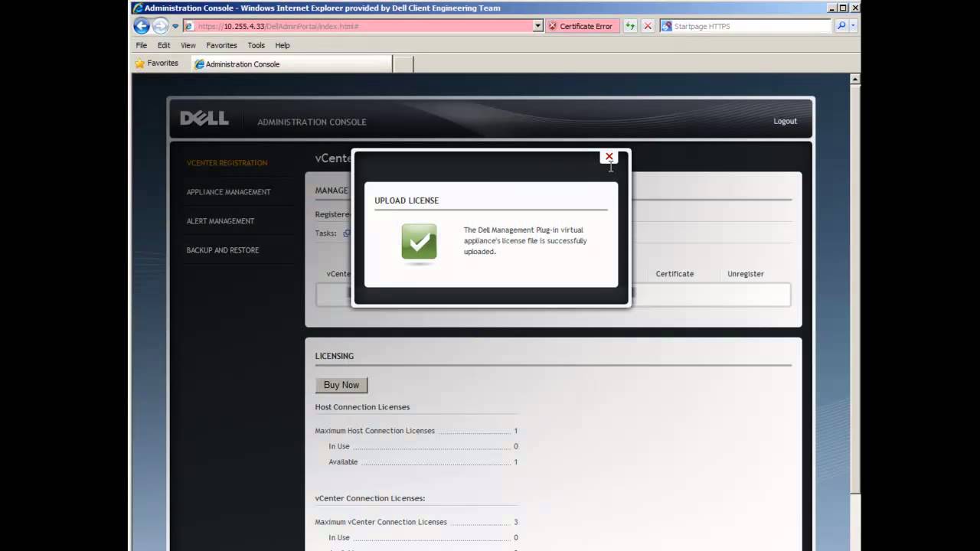Open a new blank browser tab
Image resolution: width=980 pixels, height=551 pixels.
coord(403,64)
